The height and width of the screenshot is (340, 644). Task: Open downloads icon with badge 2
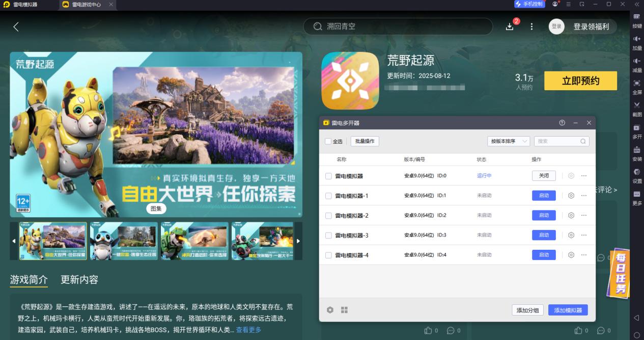[x=510, y=27]
